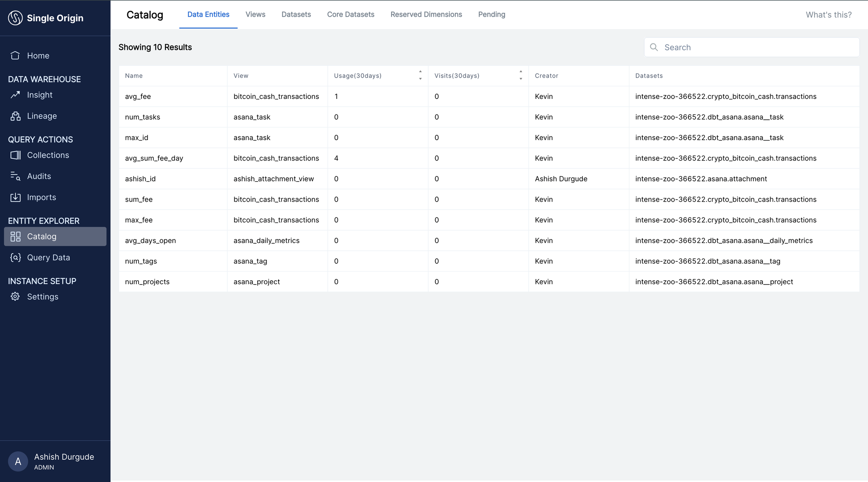Focus the Search input field
The width and height of the screenshot is (868, 482).
tap(757, 47)
